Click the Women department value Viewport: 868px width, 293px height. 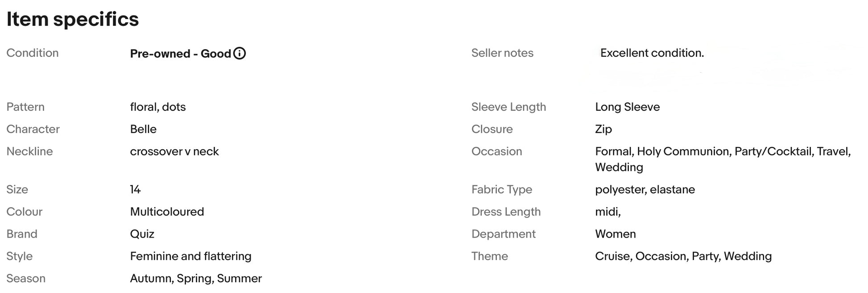(616, 234)
